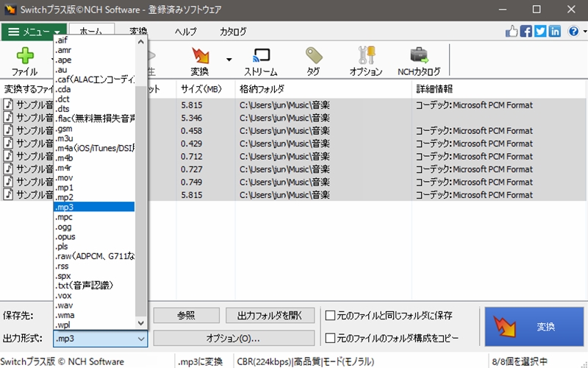Click the Options(O)... button

coord(234,339)
